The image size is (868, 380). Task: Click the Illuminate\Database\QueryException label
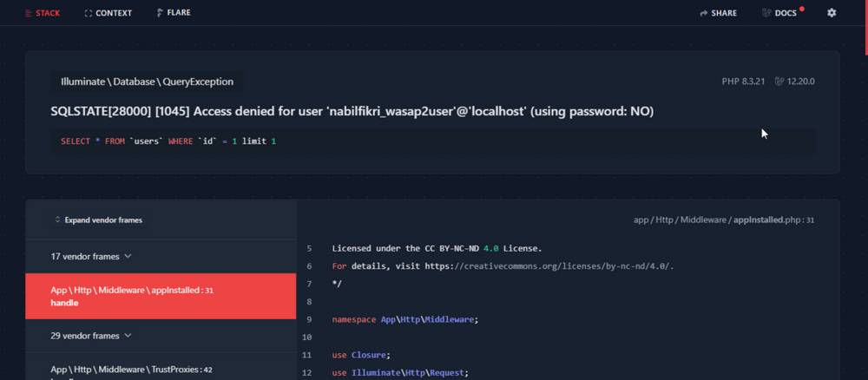coord(147,82)
